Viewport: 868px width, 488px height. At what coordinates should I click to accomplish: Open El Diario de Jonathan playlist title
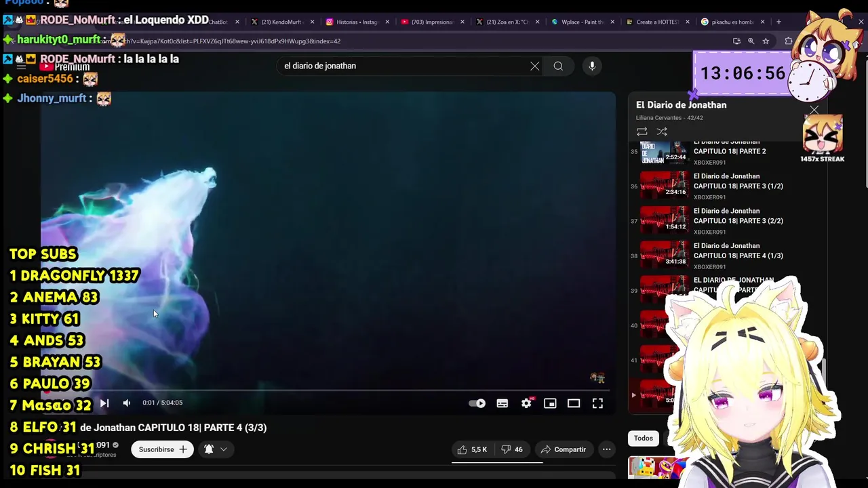tap(681, 105)
